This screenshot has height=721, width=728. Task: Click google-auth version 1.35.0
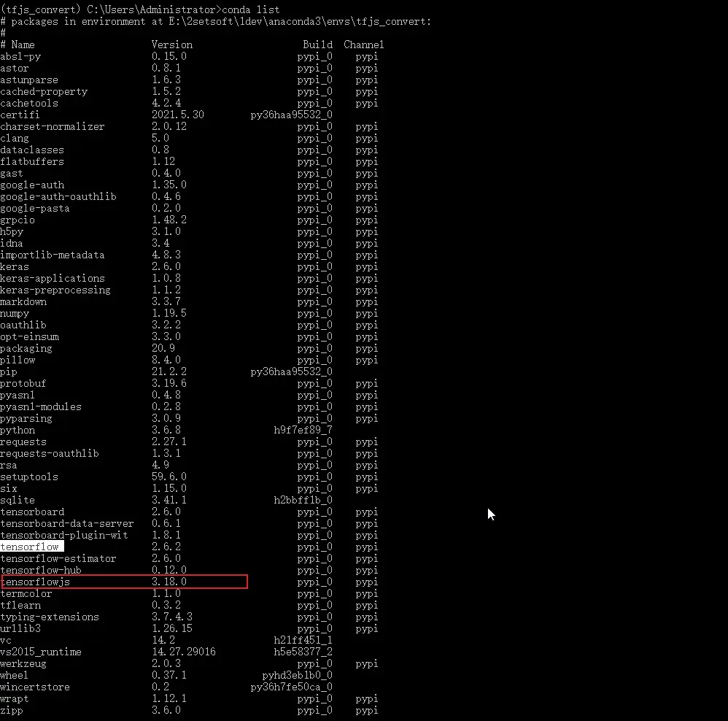coord(169,185)
